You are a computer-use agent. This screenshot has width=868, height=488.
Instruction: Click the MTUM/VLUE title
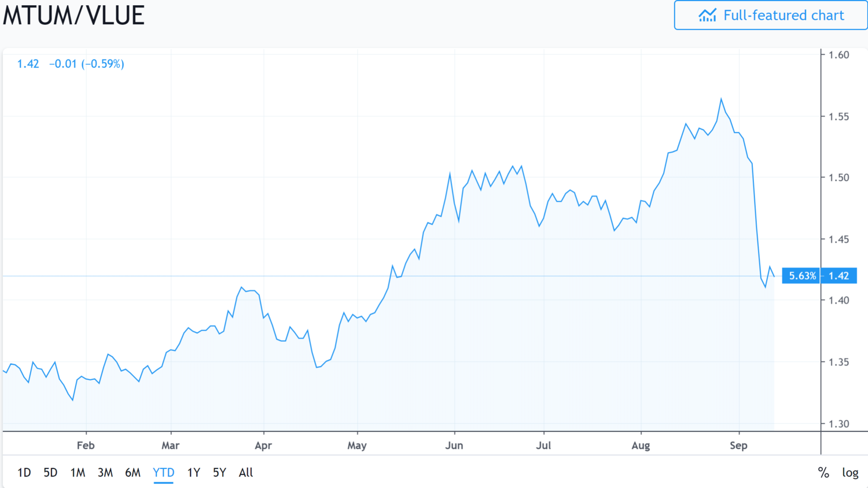point(73,15)
